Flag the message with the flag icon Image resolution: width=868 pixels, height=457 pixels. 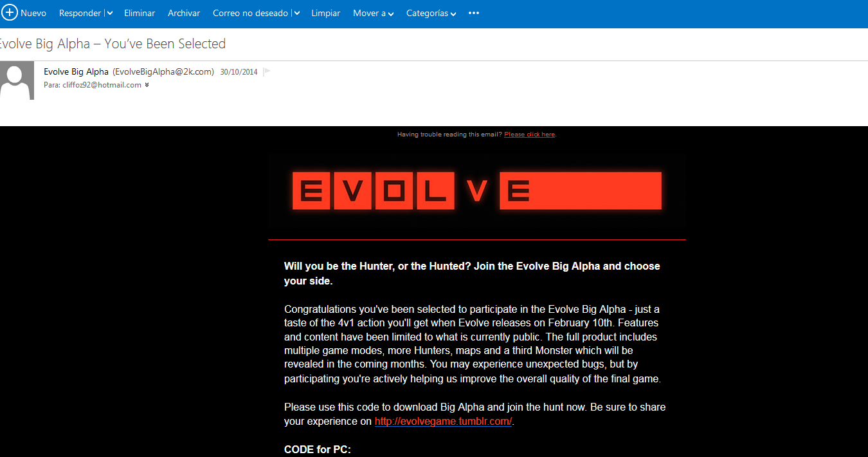coord(267,72)
